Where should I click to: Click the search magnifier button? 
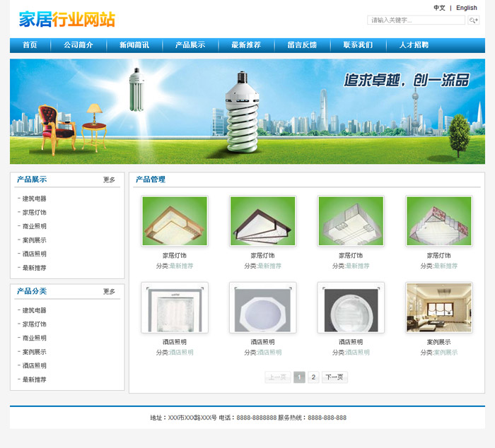coord(474,20)
